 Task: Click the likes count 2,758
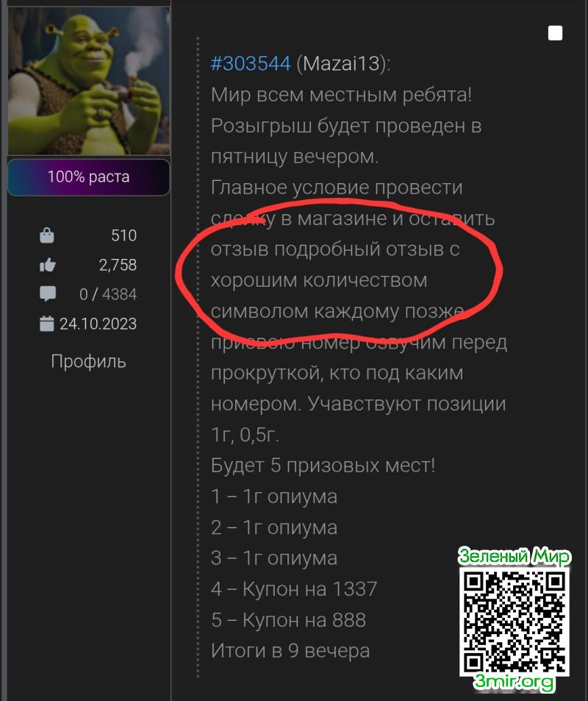coord(118,265)
